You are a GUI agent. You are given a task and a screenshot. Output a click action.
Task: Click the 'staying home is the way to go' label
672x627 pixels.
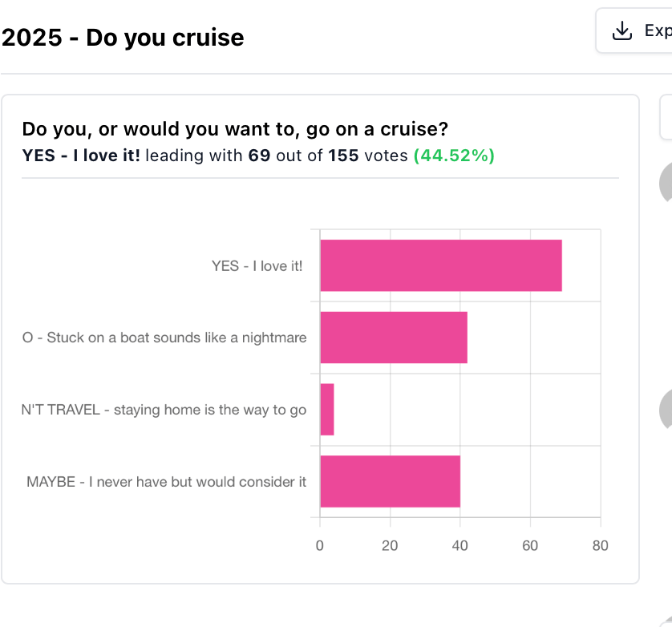click(x=164, y=411)
